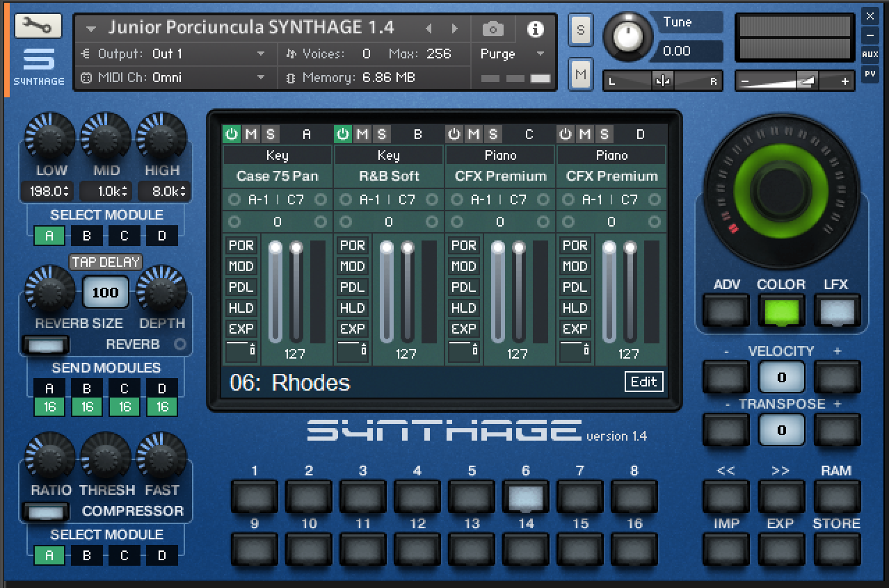Open the R&B Soft sound selector

click(389, 176)
